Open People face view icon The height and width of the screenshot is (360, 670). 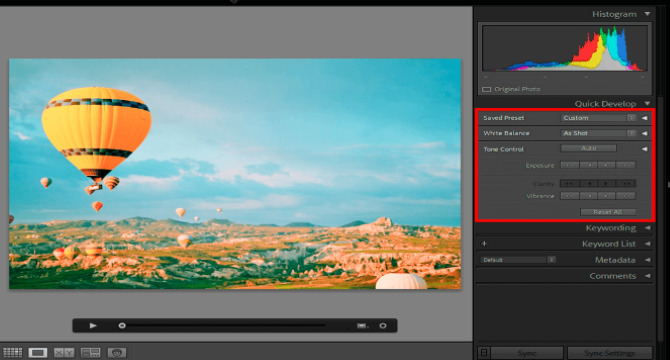(117, 352)
